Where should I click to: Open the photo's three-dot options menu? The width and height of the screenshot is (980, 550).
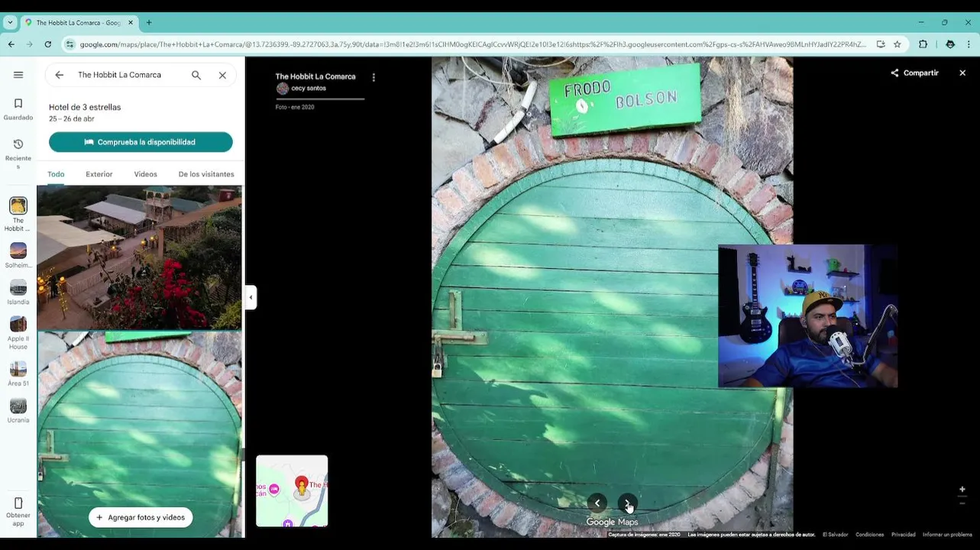[374, 77]
